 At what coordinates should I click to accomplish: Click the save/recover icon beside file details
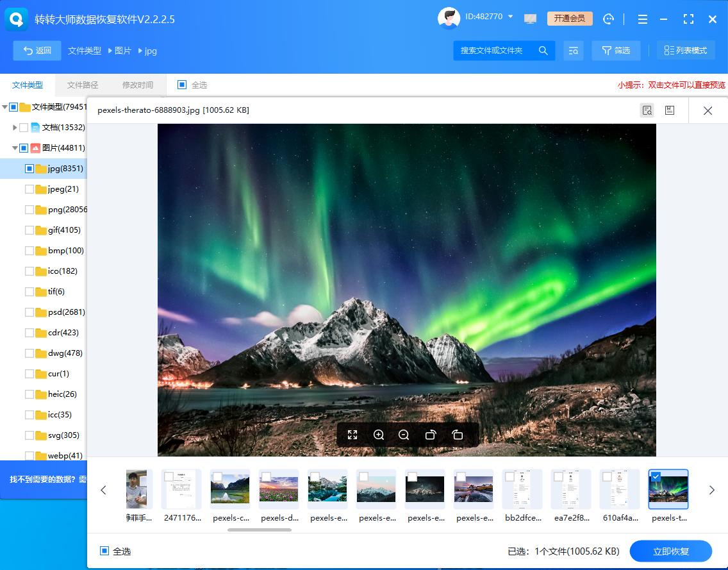click(670, 110)
